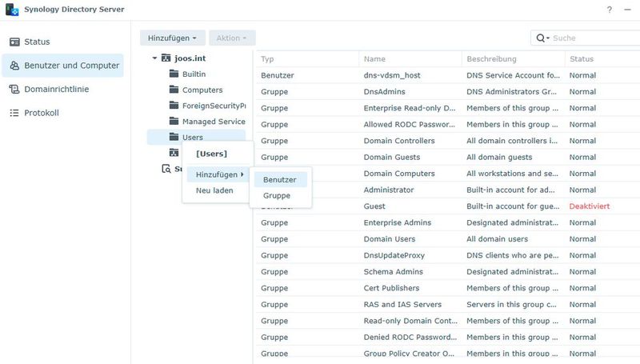Open the Hinzufügen toolbar dropdown
The height and width of the screenshot is (364, 640).
pos(172,38)
